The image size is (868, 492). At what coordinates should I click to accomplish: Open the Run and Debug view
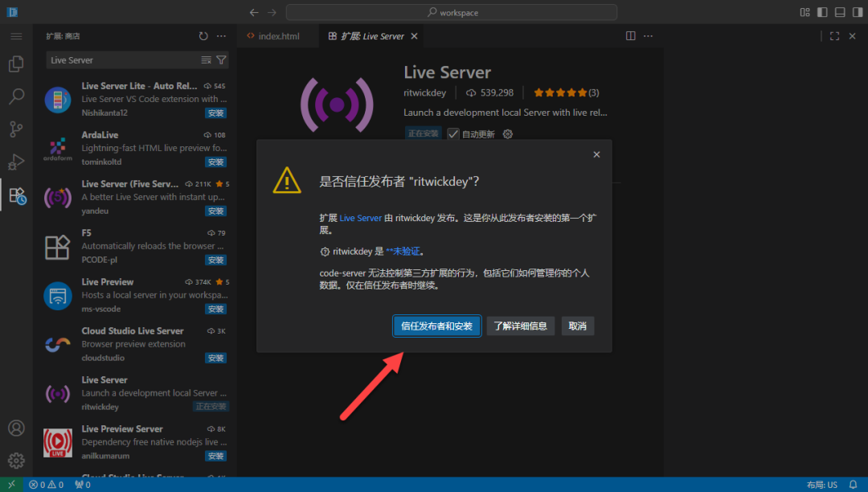16,162
